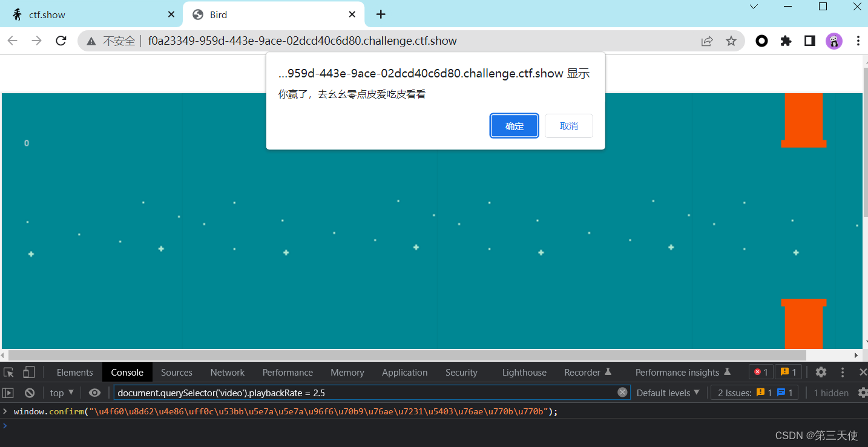868x447 pixels.
Task: Open the Chrome three-dot menu
Action: pyautogui.click(x=858, y=41)
